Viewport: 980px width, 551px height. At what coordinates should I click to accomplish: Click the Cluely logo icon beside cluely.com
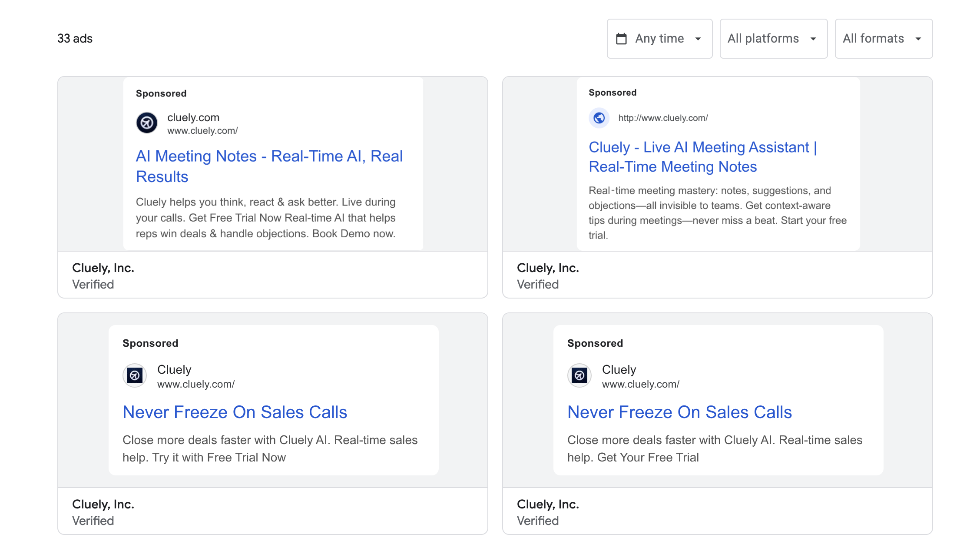(147, 123)
